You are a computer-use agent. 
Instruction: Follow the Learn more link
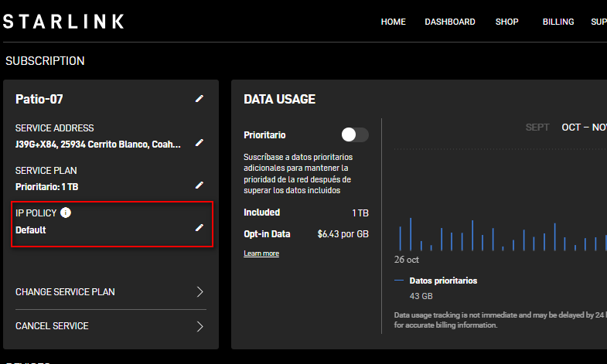coord(261,253)
